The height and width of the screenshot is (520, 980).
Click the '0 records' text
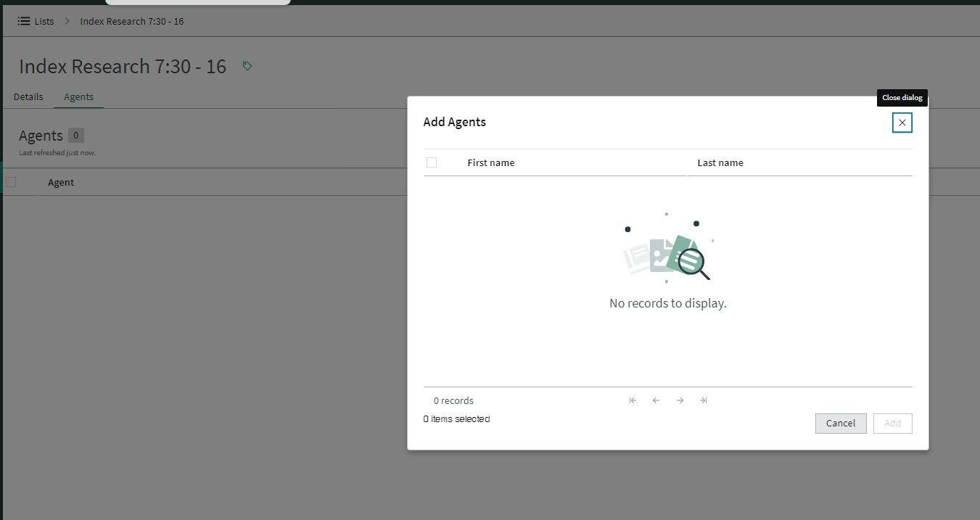[x=453, y=400]
